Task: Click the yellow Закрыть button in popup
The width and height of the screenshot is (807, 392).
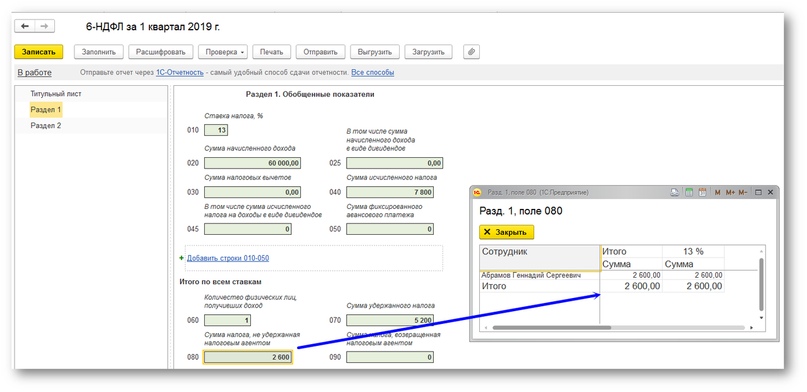Action: pos(506,232)
